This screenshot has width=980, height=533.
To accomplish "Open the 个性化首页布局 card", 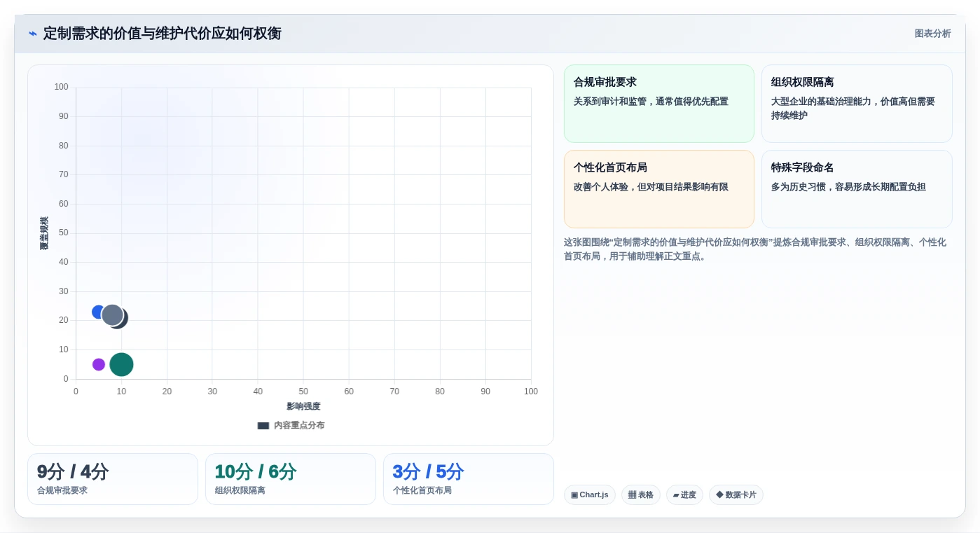I will click(658, 189).
